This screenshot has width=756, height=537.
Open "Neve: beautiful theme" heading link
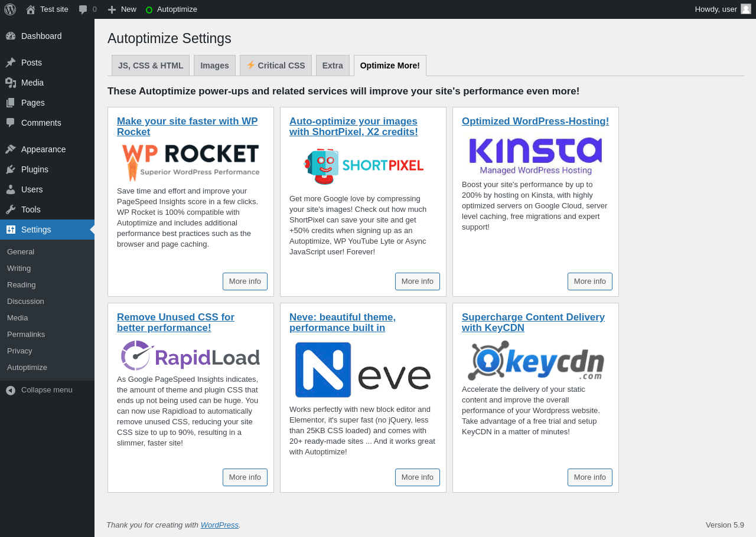(x=343, y=323)
